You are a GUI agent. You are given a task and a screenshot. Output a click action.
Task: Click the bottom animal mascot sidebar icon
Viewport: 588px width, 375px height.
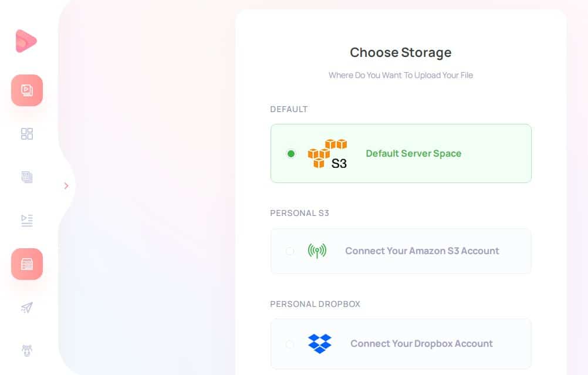point(27,350)
